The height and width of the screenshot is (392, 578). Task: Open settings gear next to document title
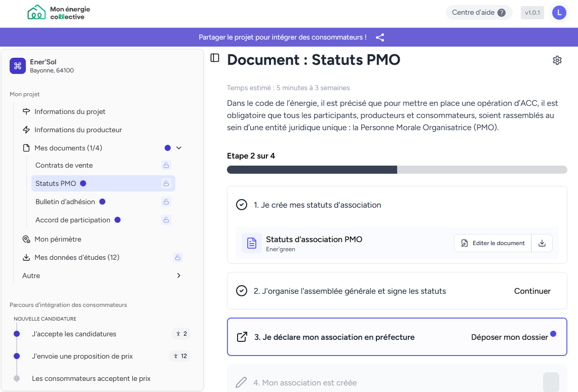point(557,60)
